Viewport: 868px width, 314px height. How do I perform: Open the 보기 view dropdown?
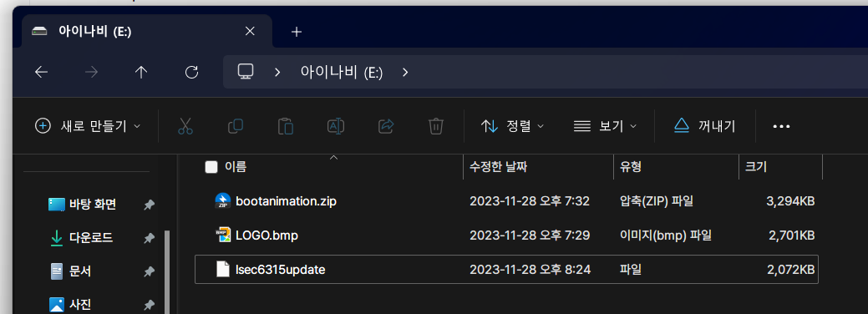(605, 126)
